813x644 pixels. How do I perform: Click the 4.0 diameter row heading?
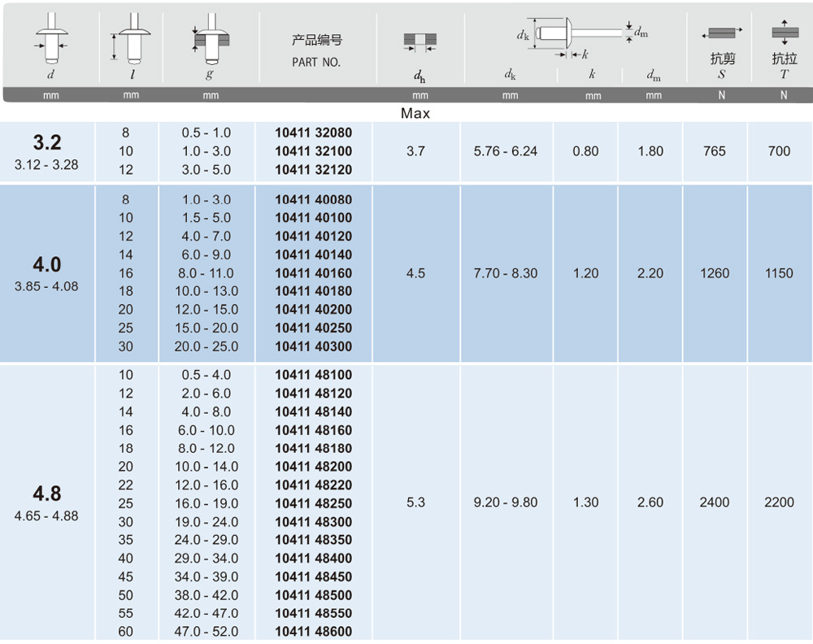click(46, 265)
